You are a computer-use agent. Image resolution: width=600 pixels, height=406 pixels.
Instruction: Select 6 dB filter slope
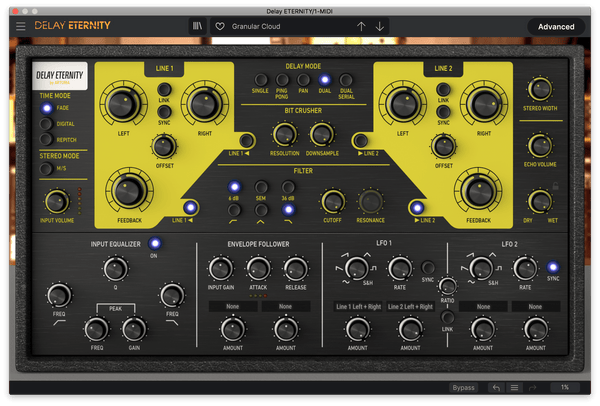[234, 187]
